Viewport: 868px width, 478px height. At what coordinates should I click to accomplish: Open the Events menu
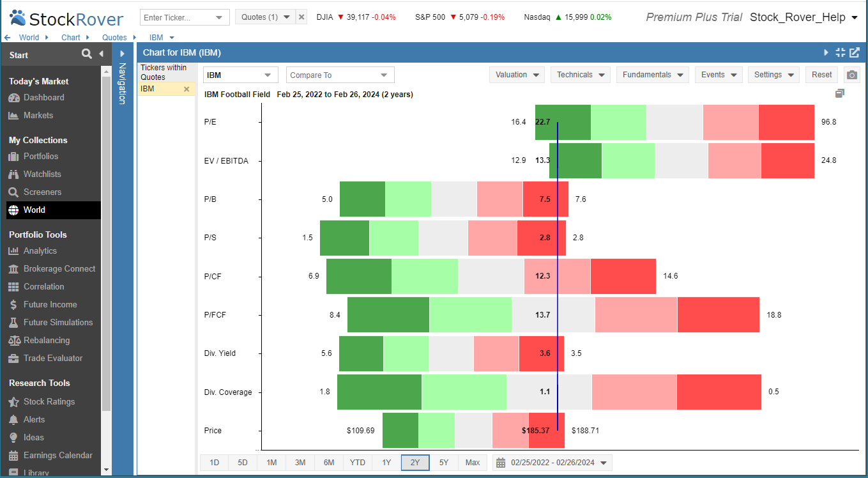tap(719, 75)
